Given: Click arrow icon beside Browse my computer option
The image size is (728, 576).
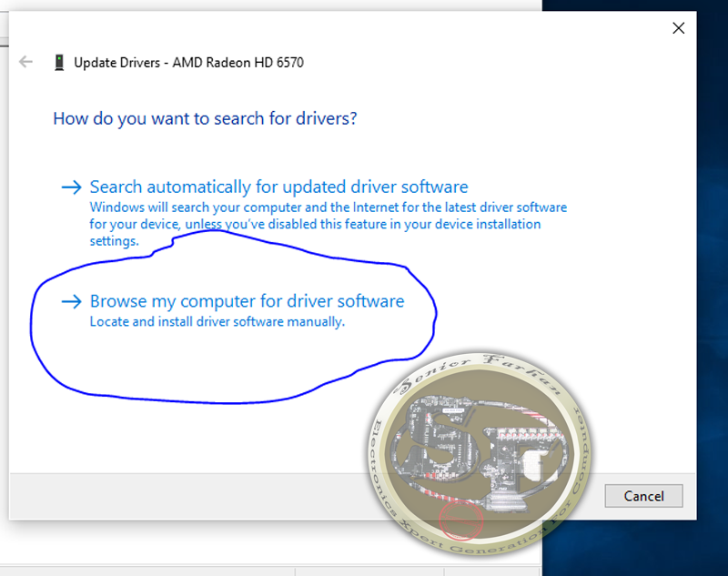Looking at the screenshot, I should pos(72,302).
